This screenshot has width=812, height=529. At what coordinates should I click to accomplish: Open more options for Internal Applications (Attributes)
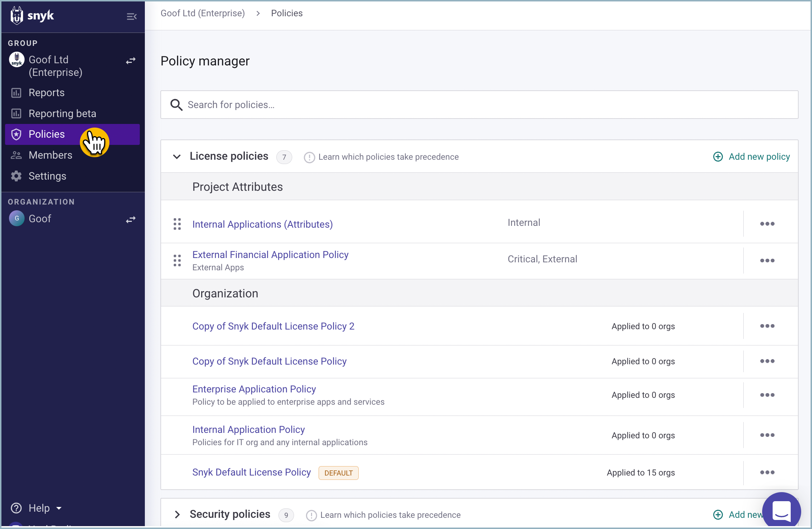[767, 224]
